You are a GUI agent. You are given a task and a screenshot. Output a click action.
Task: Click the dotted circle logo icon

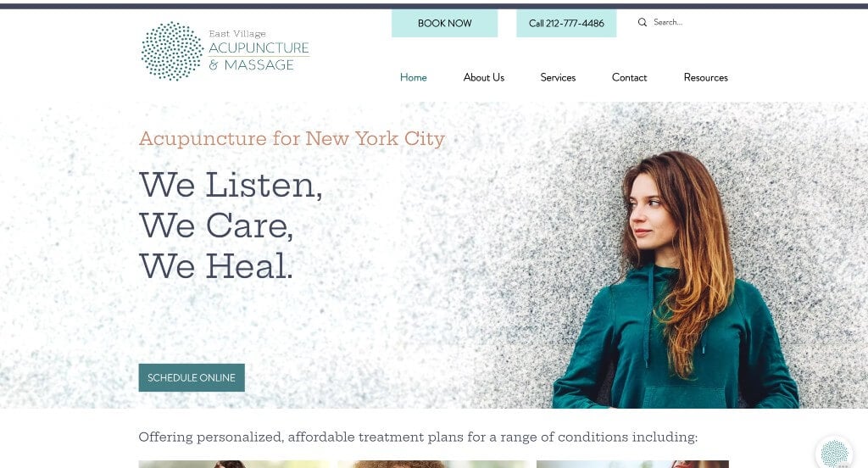point(172,51)
